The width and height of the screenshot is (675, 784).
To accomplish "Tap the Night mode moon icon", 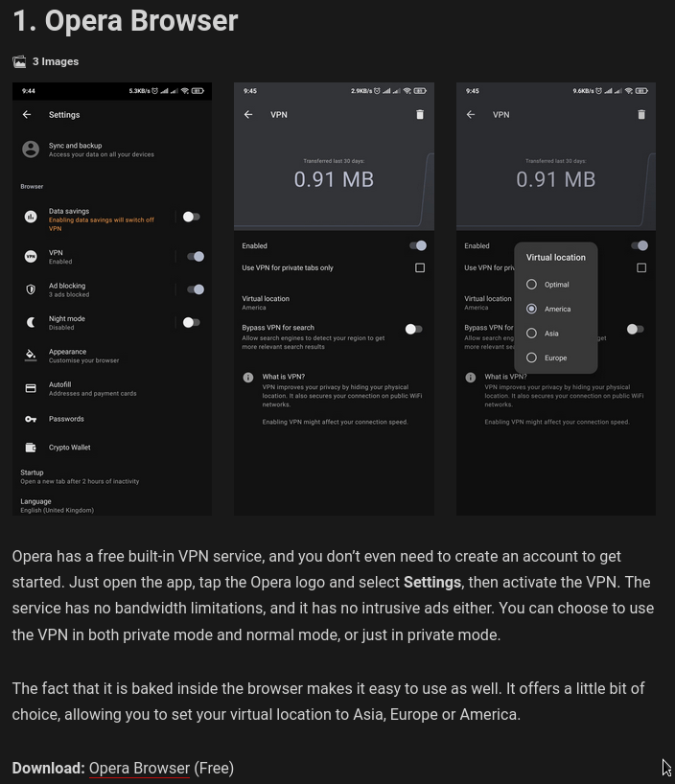I will point(31,322).
